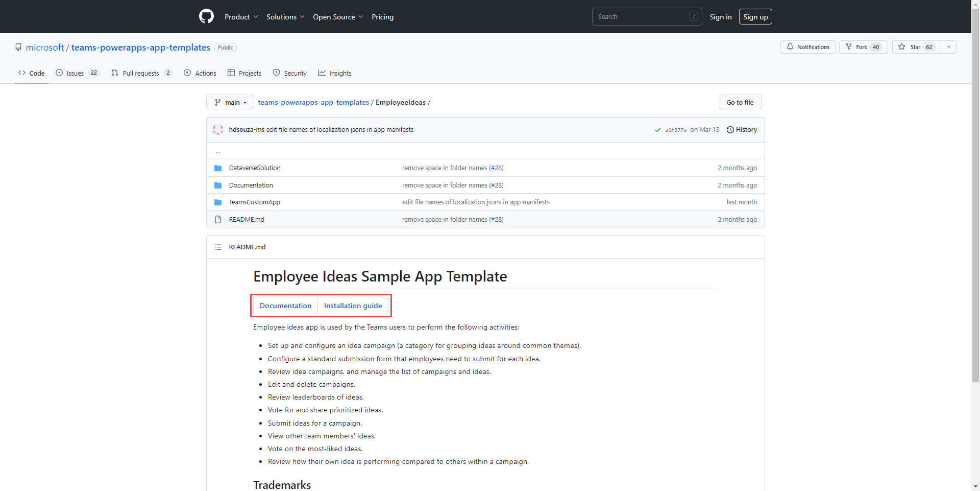
Task: Click the Go to file button
Action: [x=740, y=102]
